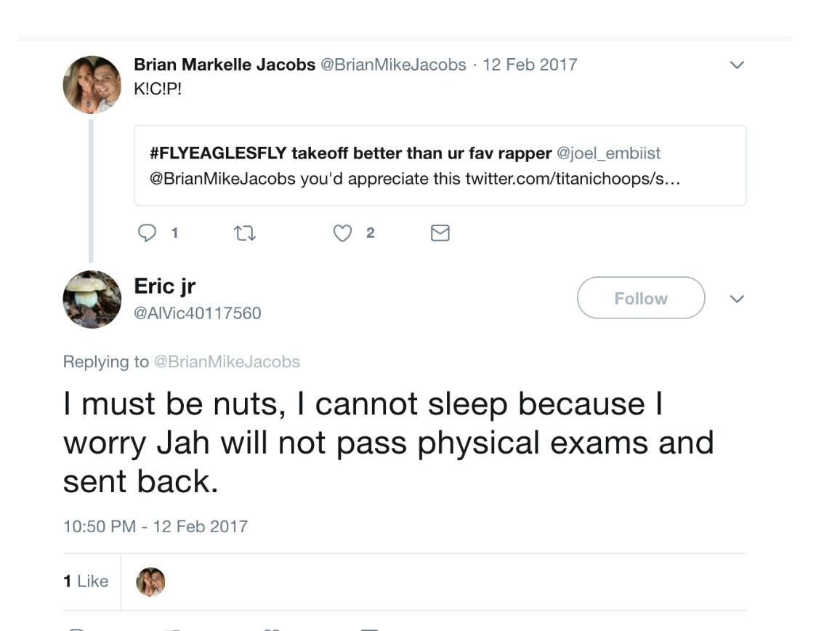Click the envelope direct message icon
Image resolution: width=840 pixels, height=631 pixels.
440,233
